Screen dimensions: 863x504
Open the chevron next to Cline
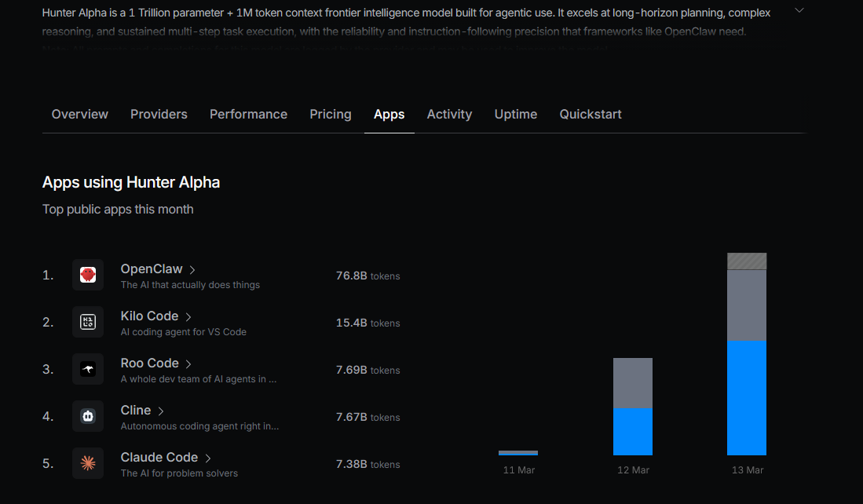click(161, 411)
